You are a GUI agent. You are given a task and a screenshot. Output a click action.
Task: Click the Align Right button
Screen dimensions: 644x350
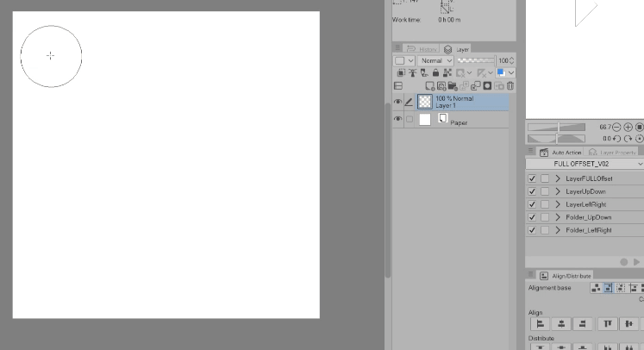pos(583,324)
